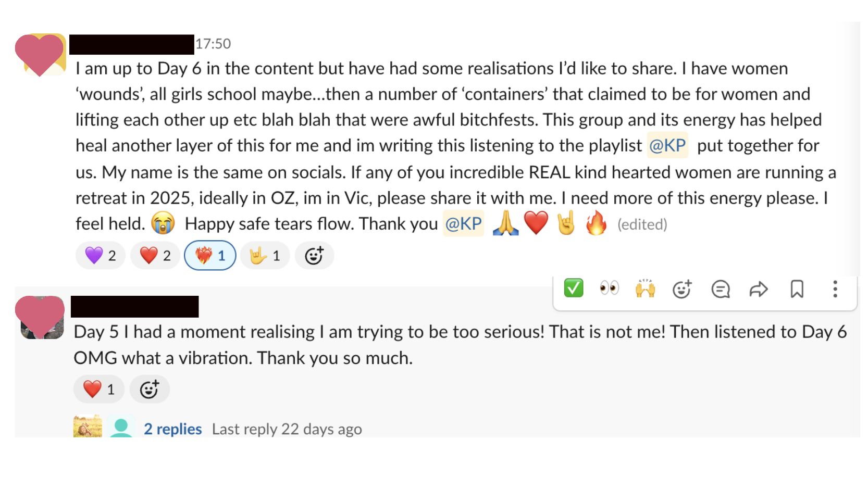Viewport: 868px width, 477px height.
Task: Forward message with the share arrow
Action: tap(759, 289)
